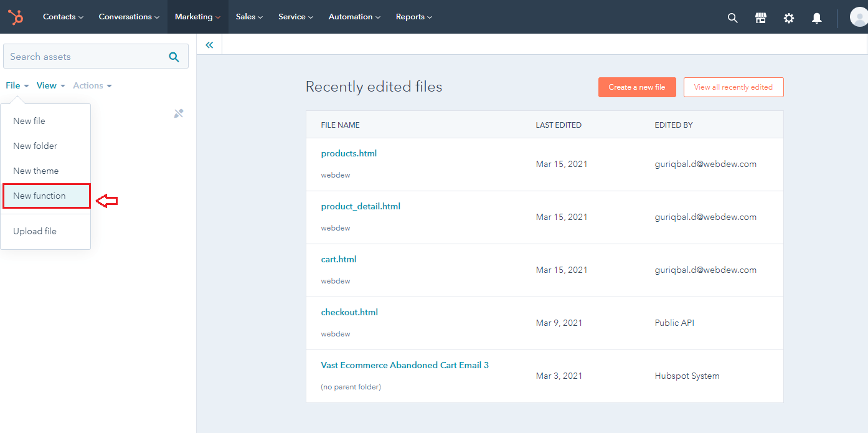868x433 pixels.
Task: Open the HubSpot sprocket home logo
Action: tap(15, 17)
